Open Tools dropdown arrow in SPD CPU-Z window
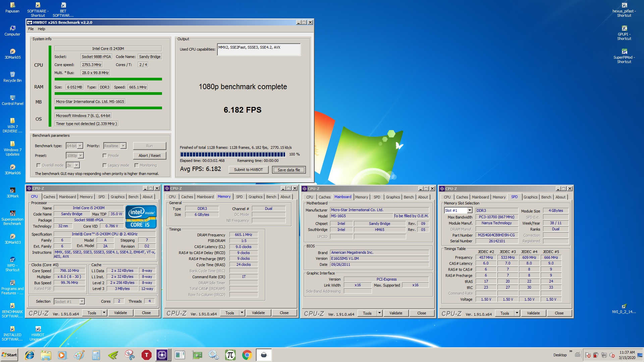This screenshot has height=362, width=644. [517, 313]
